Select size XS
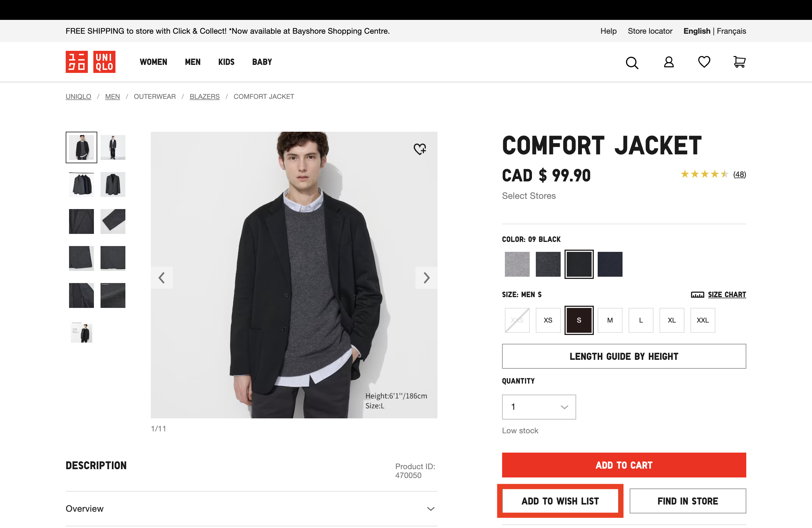 tap(548, 320)
